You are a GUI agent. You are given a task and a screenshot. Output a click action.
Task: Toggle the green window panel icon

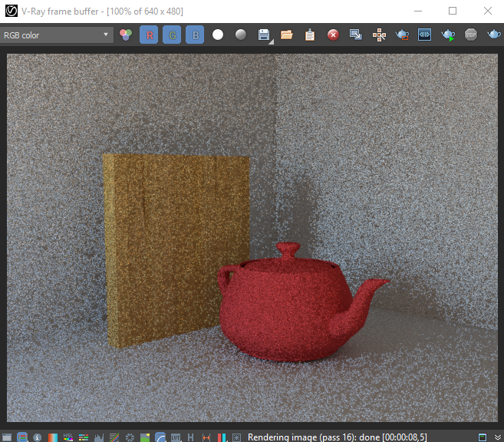click(x=483, y=437)
